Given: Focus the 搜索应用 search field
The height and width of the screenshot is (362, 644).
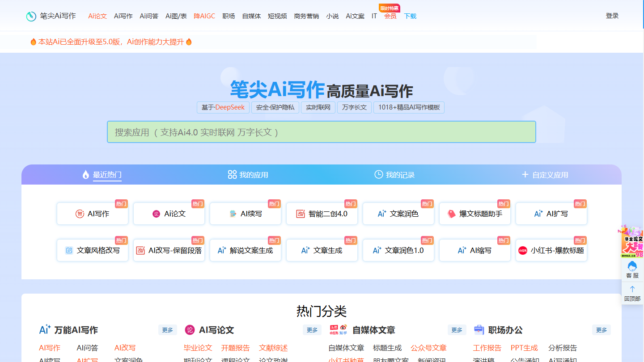Looking at the screenshot, I should click(x=322, y=132).
